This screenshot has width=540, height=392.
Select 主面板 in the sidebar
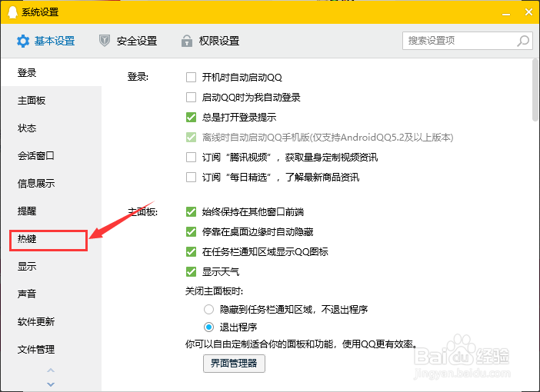point(51,101)
